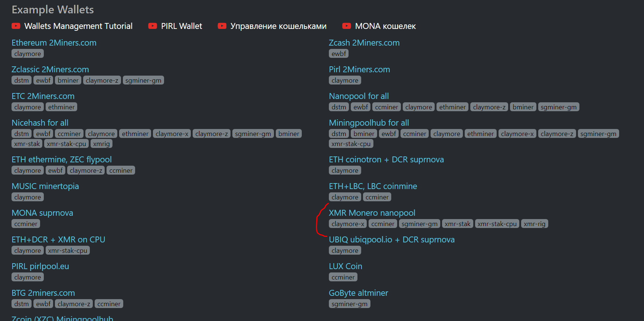Click the YouTube icon beside Wallets Management Tutorial
This screenshot has height=321, width=644.
coord(16,26)
